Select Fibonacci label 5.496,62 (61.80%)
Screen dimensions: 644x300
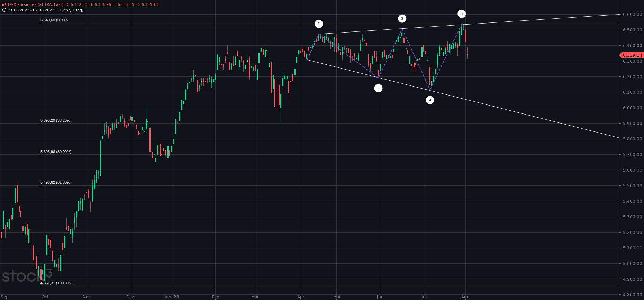[x=56, y=182]
